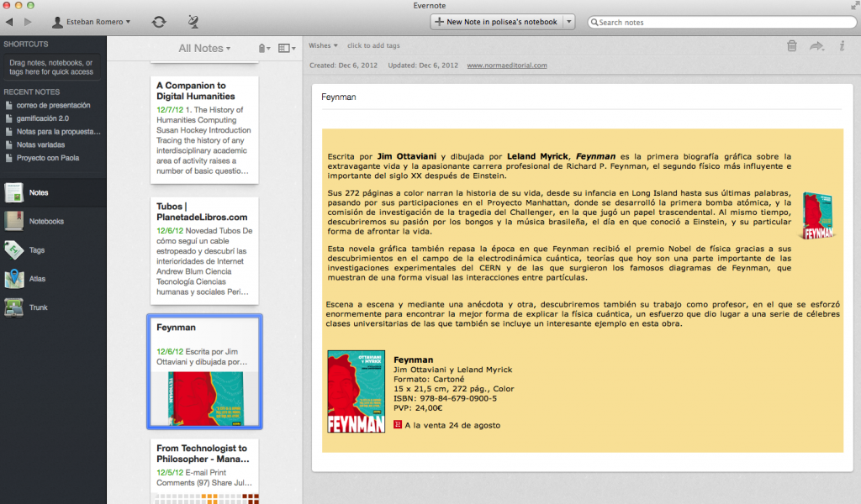Open the reminders dropdown in note list header
The height and width of the screenshot is (504, 861).
tap(264, 48)
